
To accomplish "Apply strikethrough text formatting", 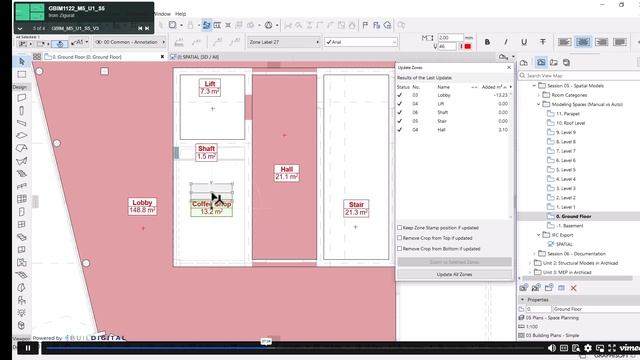I will click(542, 42).
